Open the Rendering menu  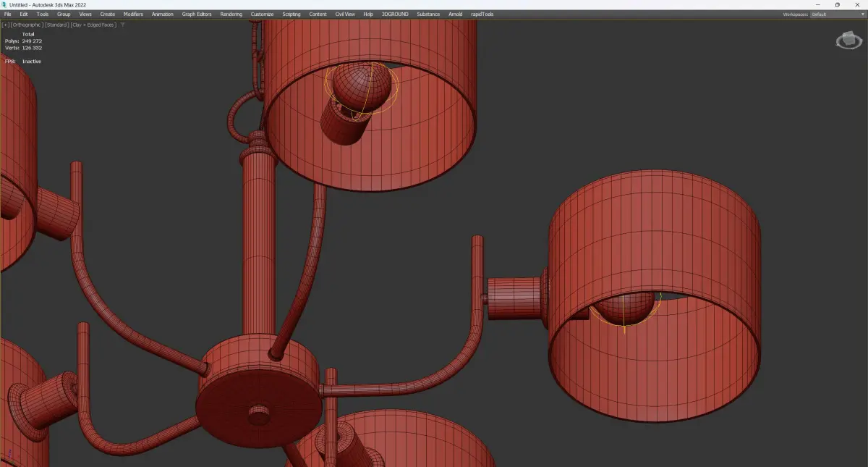(231, 14)
